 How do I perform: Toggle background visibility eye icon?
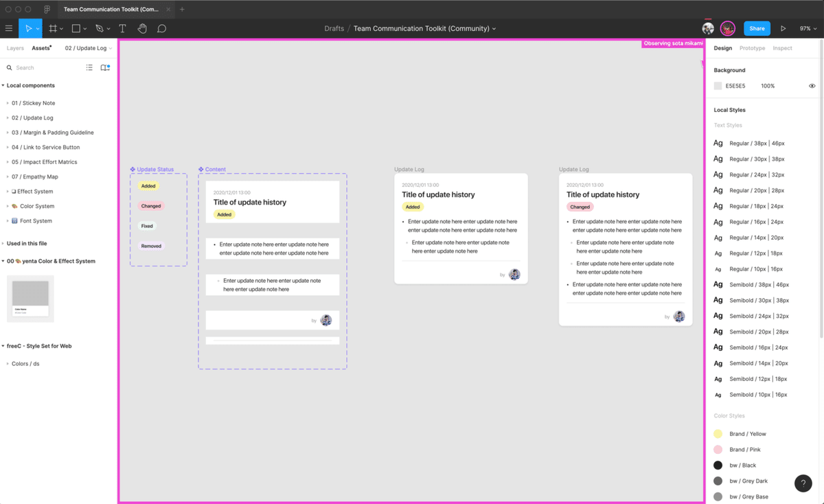[x=812, y=86]
